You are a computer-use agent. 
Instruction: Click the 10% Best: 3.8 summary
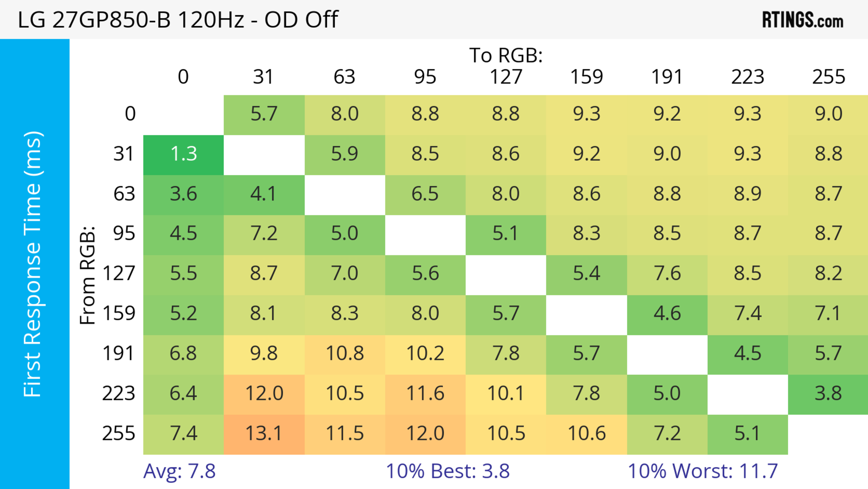point(448,472)
